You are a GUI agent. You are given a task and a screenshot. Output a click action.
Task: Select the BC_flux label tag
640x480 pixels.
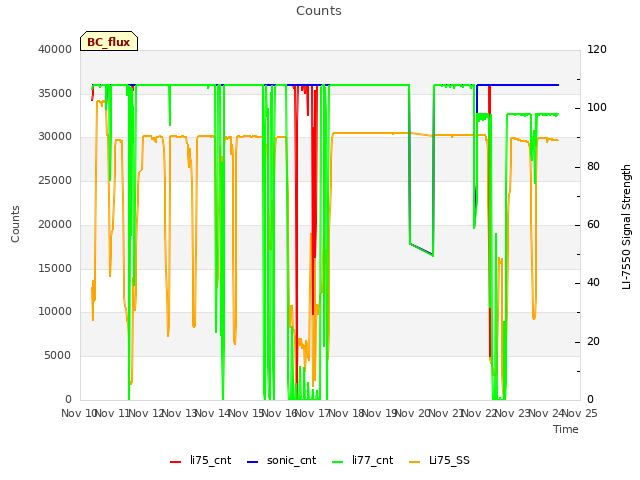point(109,41)
